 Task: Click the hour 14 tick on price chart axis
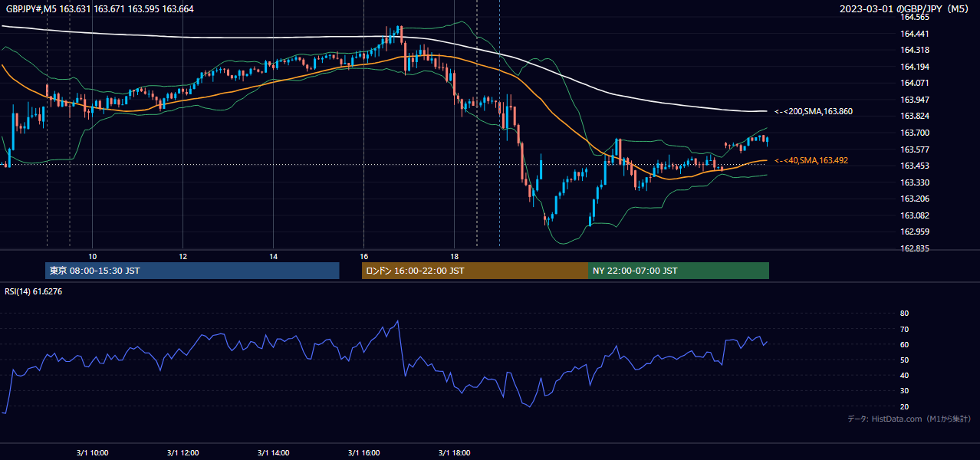coord(273,256)
